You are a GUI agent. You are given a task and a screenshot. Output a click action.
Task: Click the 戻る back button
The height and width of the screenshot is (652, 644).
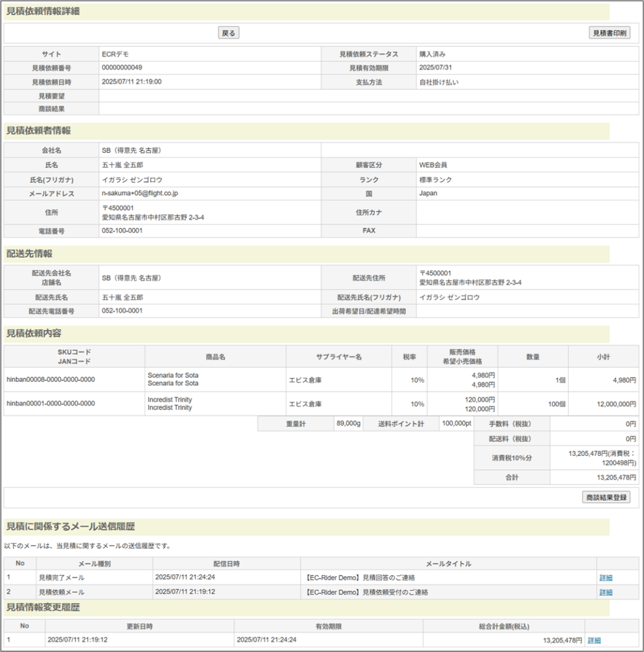pyautogui.click(x=228, y=33)
